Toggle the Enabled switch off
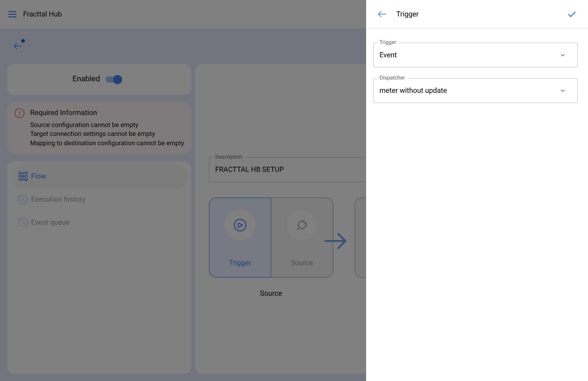This screenshot has height=381, width=588. 114,79
